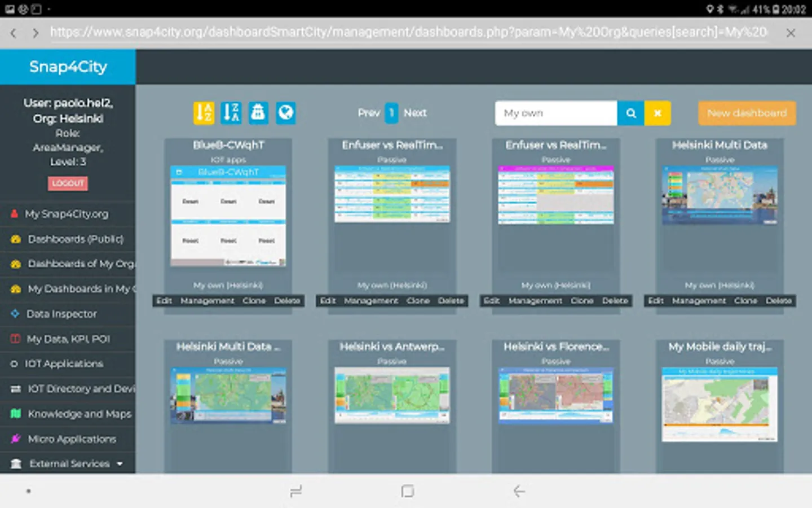Viewport: 812px width, 508px height.
Task: Close the browser page with X
Action: (791, 33)
